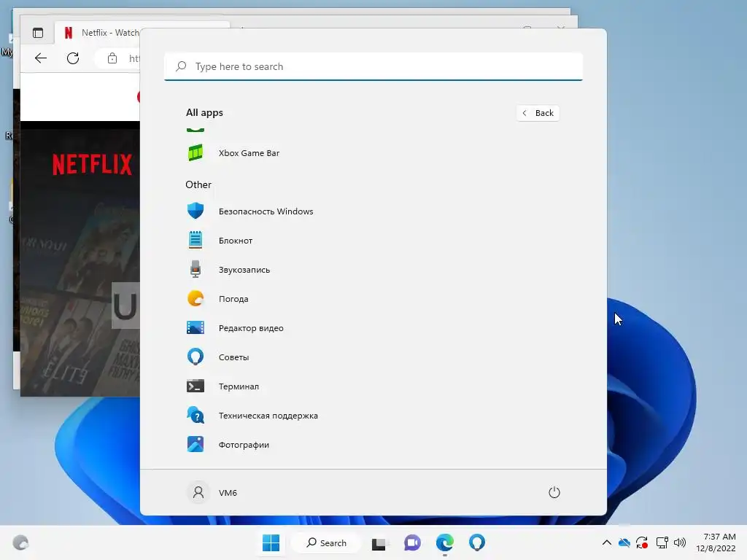Screen dimensions: 747x560
Task: Click the All apps heading
Action: click(x=204, y=113)
